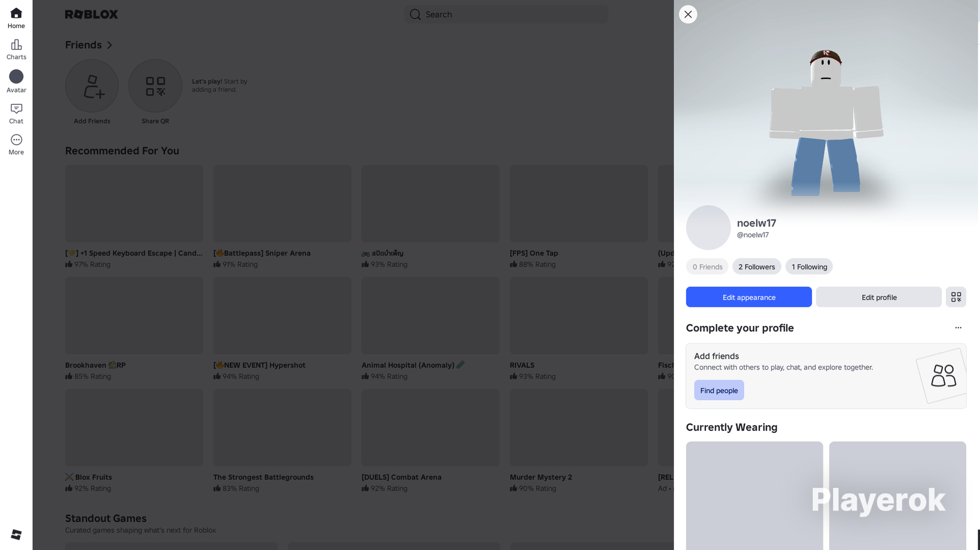Click the Recommended For You heading

[x=122, y=151]
